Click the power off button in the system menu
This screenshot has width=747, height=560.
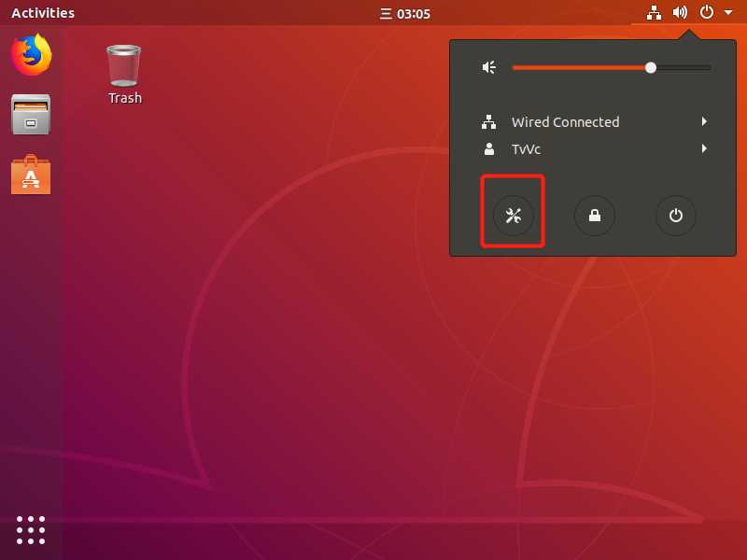675,216
